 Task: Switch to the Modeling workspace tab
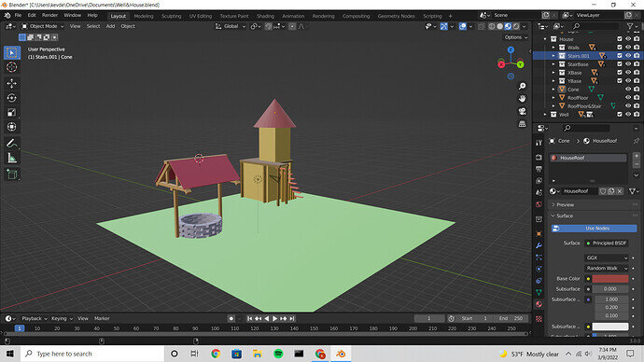click(x=144, y=16)
